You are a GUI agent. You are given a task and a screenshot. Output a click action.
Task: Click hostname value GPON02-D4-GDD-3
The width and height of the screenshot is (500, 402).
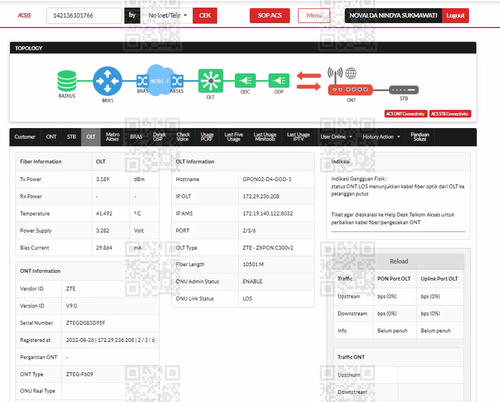click(x=267, y=179)
